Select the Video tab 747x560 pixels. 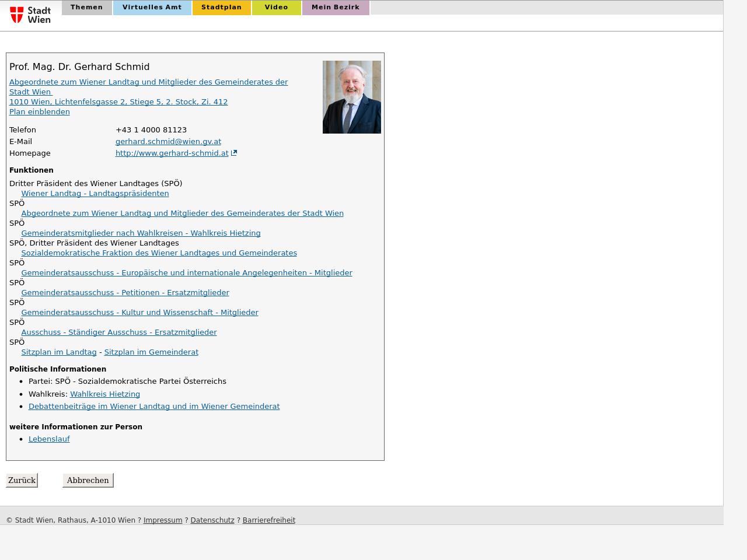[x=276, y=8]
